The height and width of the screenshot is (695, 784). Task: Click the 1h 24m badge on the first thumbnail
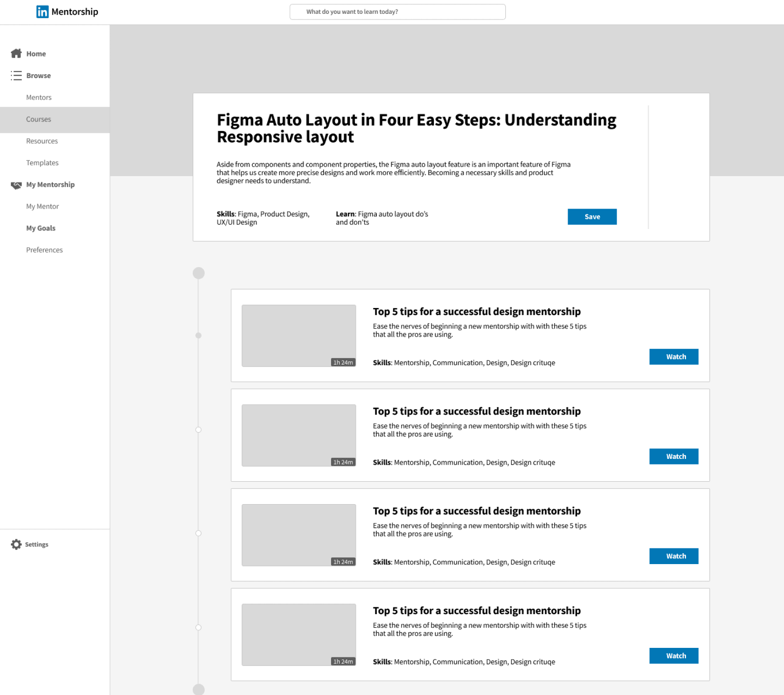tap(343, 363)
